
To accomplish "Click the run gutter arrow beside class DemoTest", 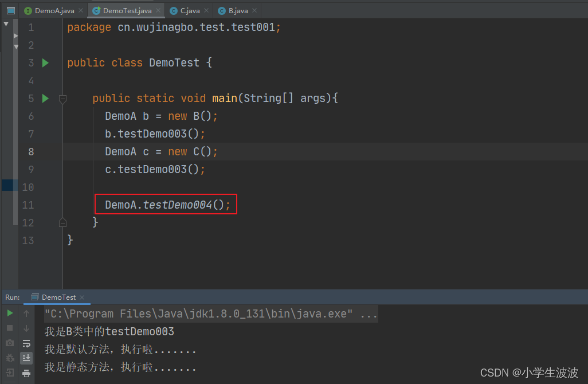I will 45,62.
